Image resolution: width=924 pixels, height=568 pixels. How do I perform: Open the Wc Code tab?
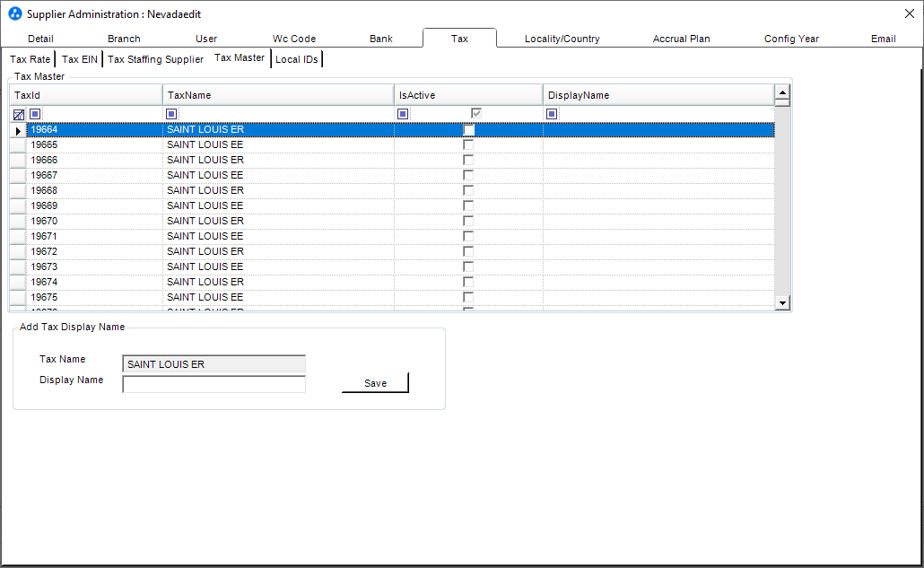[294, 39]
